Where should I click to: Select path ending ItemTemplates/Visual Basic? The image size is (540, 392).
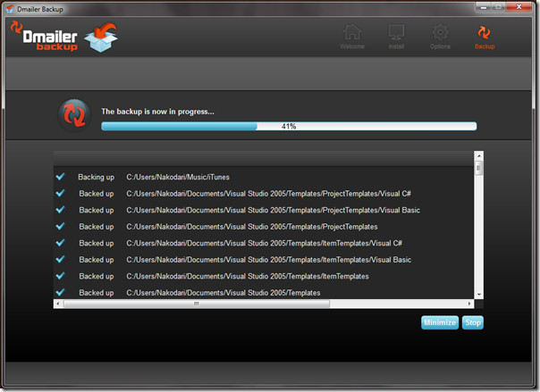coord(268,260)
